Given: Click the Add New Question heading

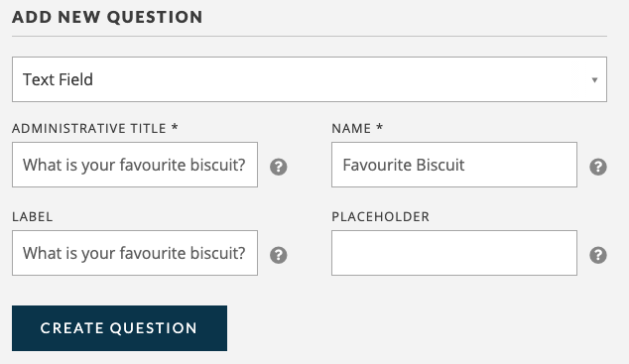Looking at the screenshot, I should (x=107, y=17).
